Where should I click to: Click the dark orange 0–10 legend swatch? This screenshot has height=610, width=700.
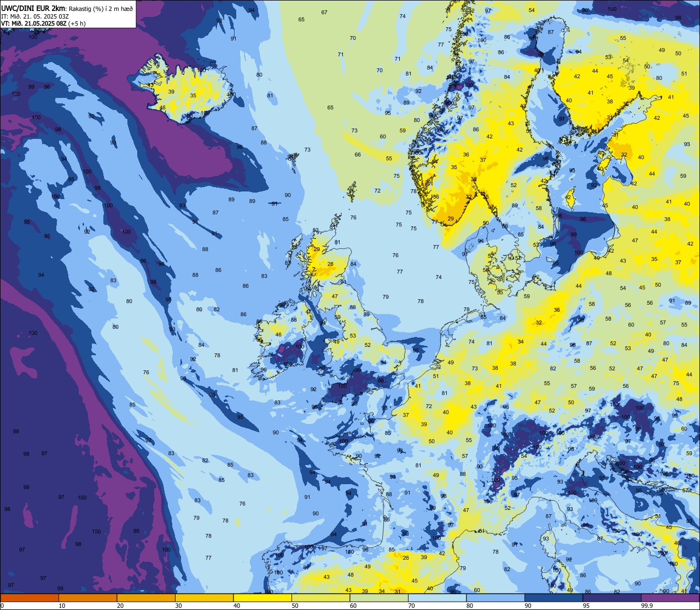[x=30, y=597]
